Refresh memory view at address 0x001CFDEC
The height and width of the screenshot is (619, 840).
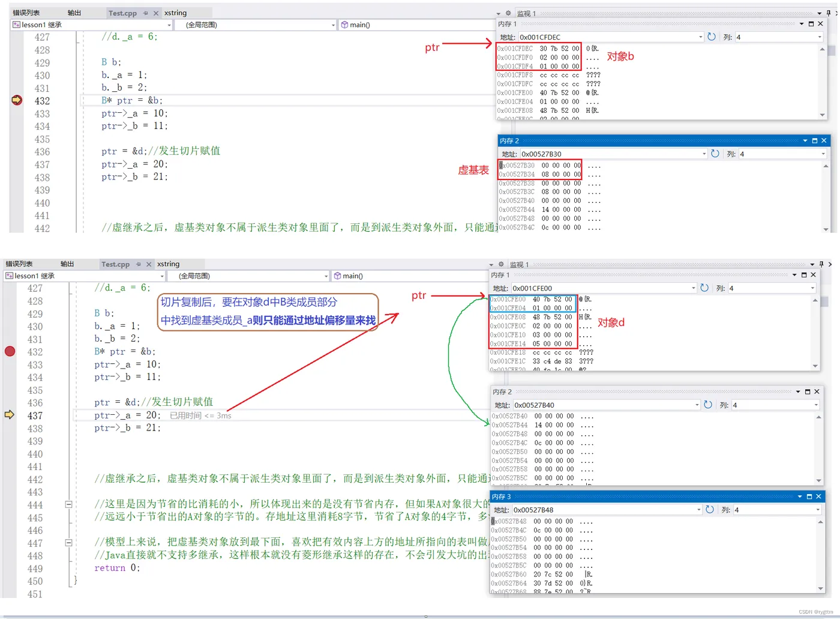coord(712,37)
